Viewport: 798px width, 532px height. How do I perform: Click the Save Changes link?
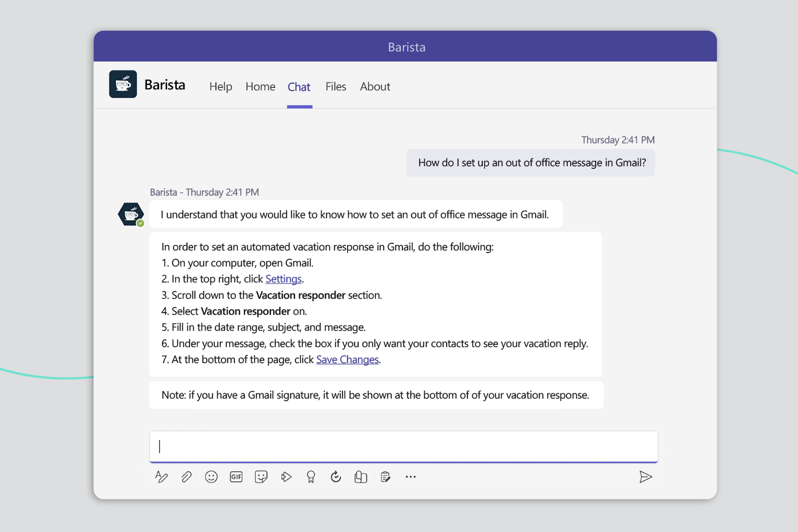click(347, 359)
